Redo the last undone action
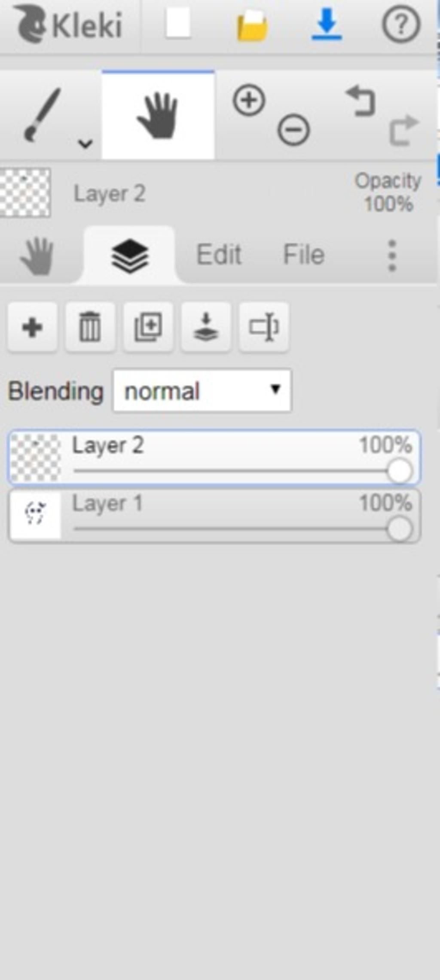The image size is (440, 980). click(x=403, y=129)
